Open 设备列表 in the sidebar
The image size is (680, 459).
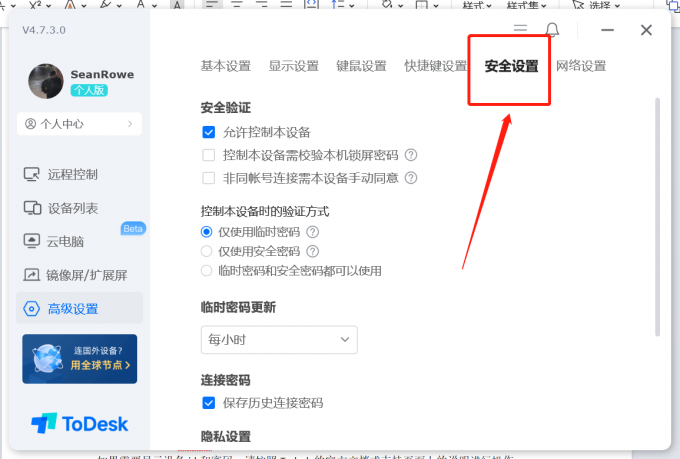point(61,208)
